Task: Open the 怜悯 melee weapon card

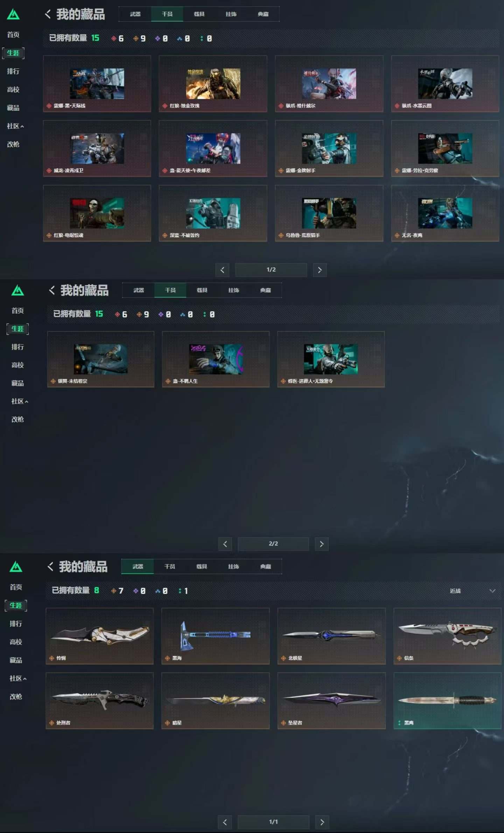Action: tap(100, 636)
